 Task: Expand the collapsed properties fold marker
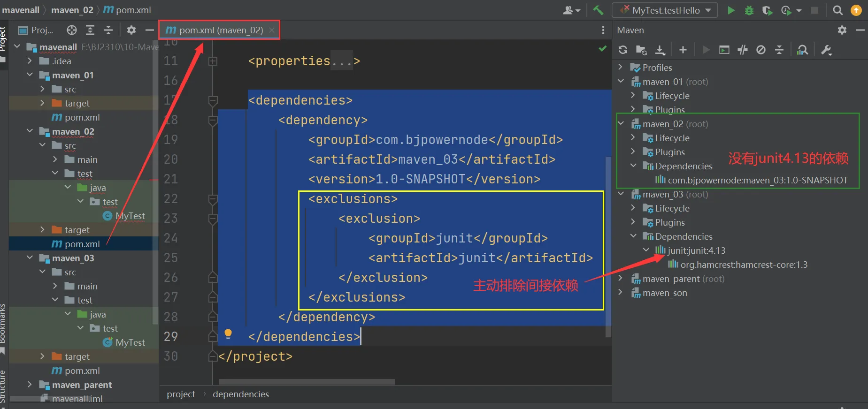click(x=213, y=61)
